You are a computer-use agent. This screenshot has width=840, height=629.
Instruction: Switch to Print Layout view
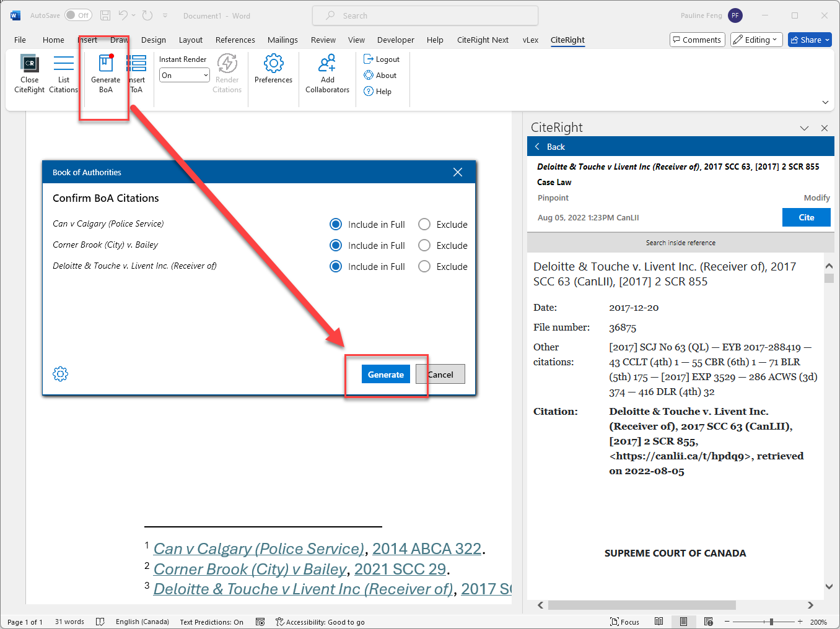pyautogui.click(x=683, y=622)
